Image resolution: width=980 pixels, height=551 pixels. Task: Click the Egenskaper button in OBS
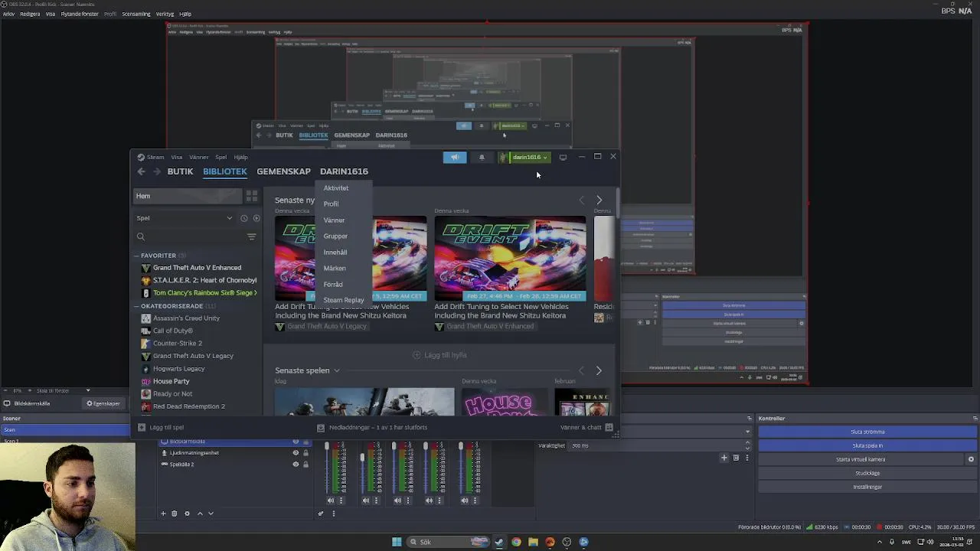[x=103, y=403]
